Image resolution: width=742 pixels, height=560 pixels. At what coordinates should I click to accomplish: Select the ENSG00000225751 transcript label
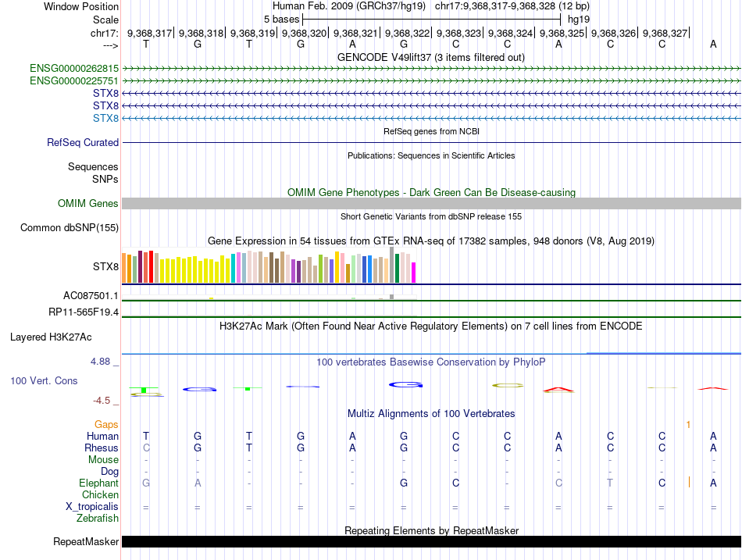click(x=74, y=81)
